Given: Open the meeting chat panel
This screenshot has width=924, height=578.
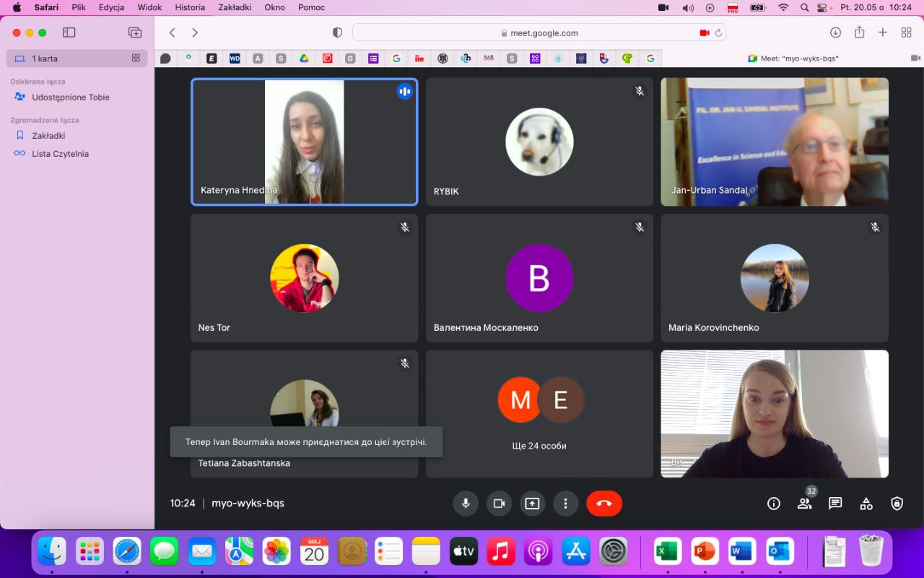Looking at the screenshot, I should click(835, 504).
